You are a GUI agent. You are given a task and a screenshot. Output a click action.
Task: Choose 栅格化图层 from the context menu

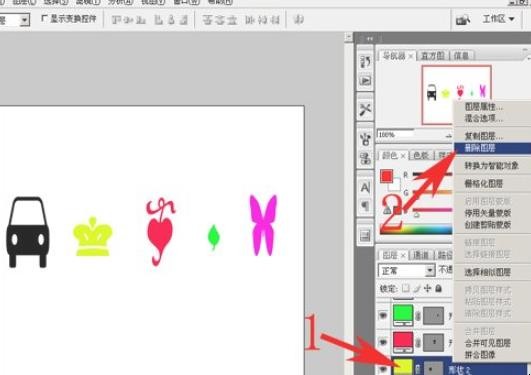coord(484,184)
